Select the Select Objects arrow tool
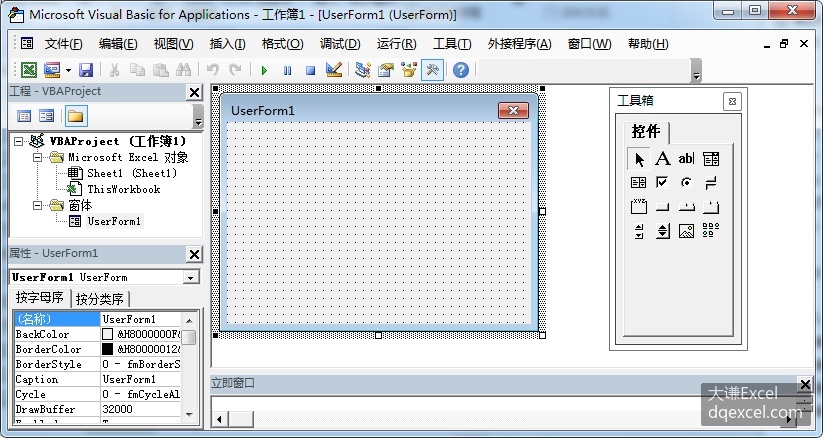823x438 pixels. [x=639, y=159]
